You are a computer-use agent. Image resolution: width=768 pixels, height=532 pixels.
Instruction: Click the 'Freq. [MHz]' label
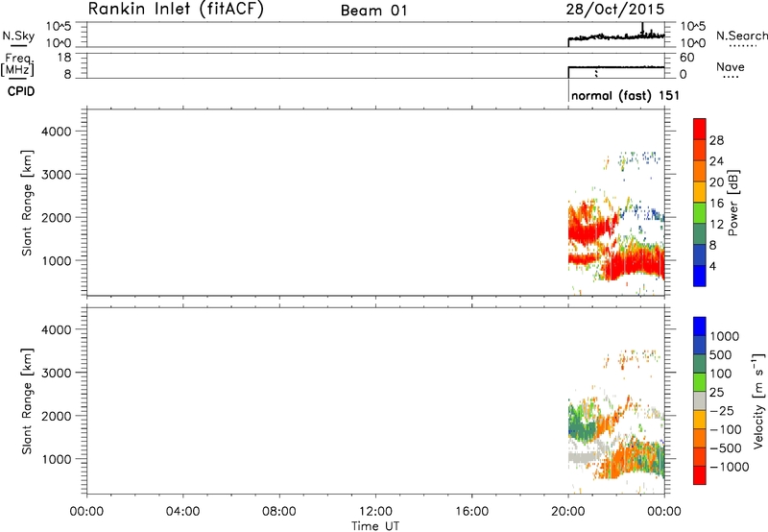17,64
